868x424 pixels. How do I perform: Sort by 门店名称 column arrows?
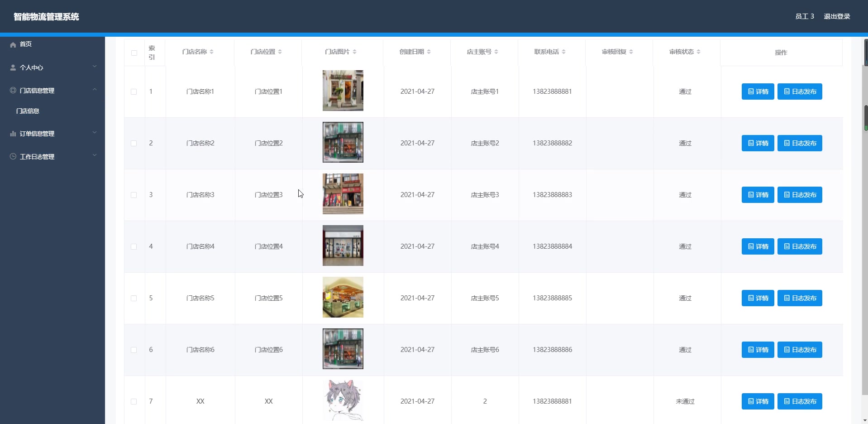pyautogui.click(x=211, y=52)
